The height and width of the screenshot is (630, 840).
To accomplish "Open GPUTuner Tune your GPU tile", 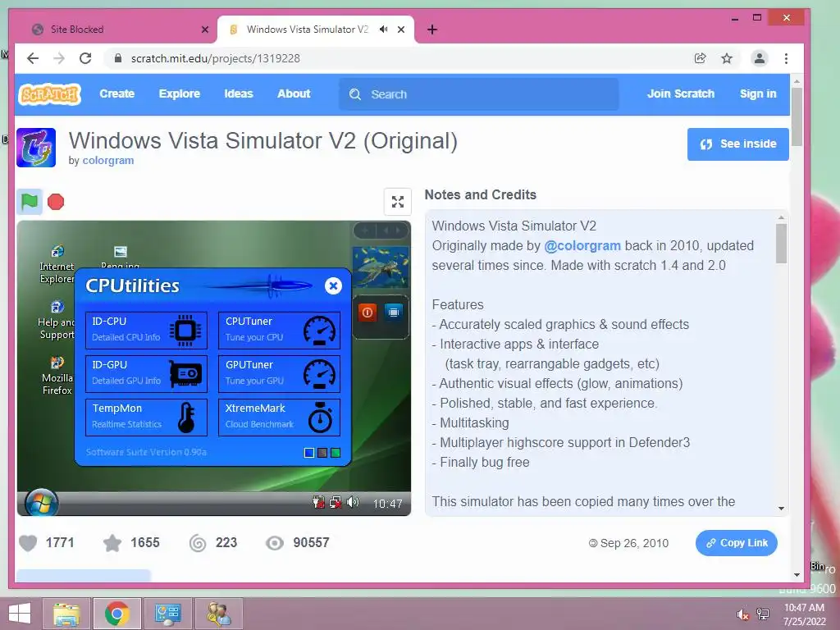I will (x=279, y=373).
